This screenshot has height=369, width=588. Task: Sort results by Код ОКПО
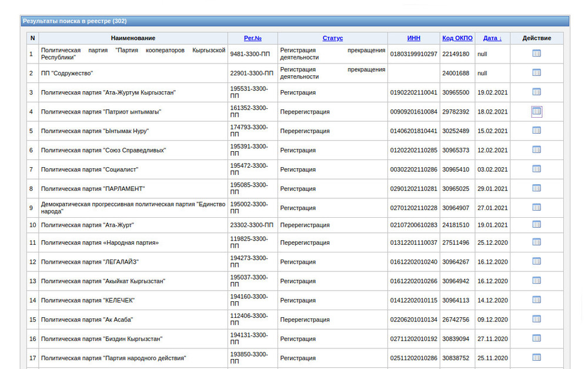(x=457, y=38)
